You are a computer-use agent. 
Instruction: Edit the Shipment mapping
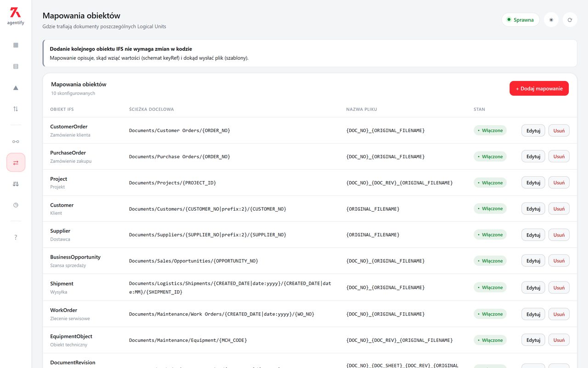(x=533, y=287)
